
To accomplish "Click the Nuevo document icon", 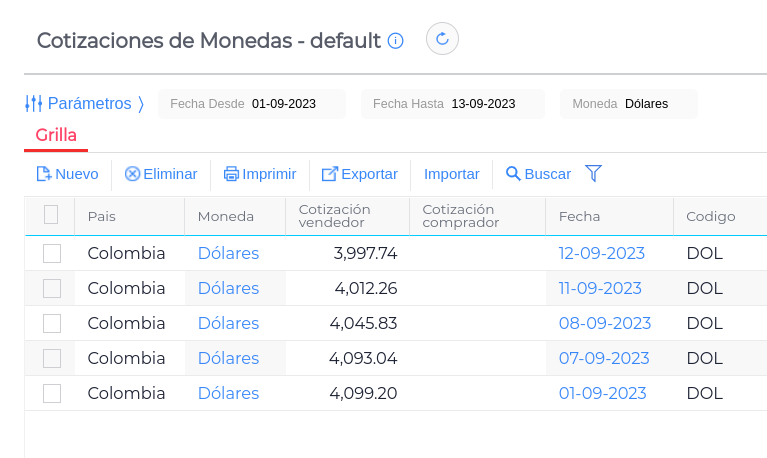I will point(44,174).
